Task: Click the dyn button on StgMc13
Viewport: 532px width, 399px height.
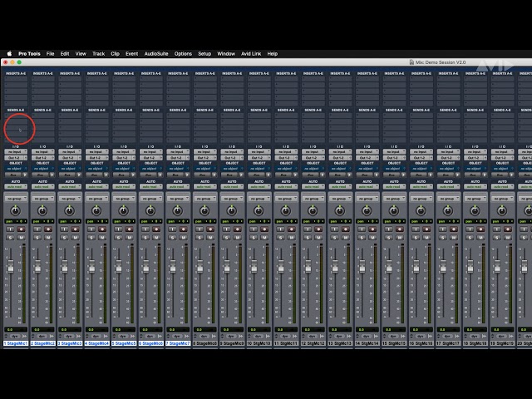Action: tap(339, 336)
